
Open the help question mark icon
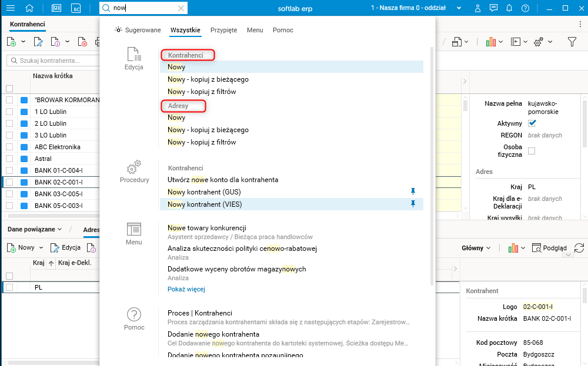point(525,8)
